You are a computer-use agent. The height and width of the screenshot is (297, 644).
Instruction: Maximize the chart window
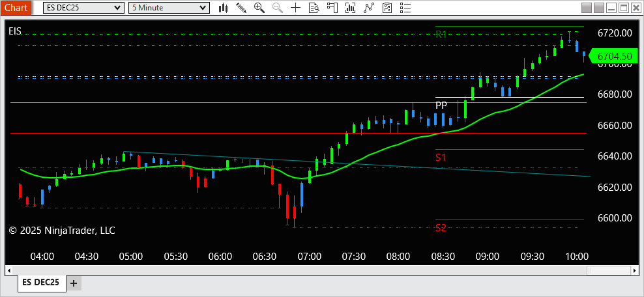point(623,7)
